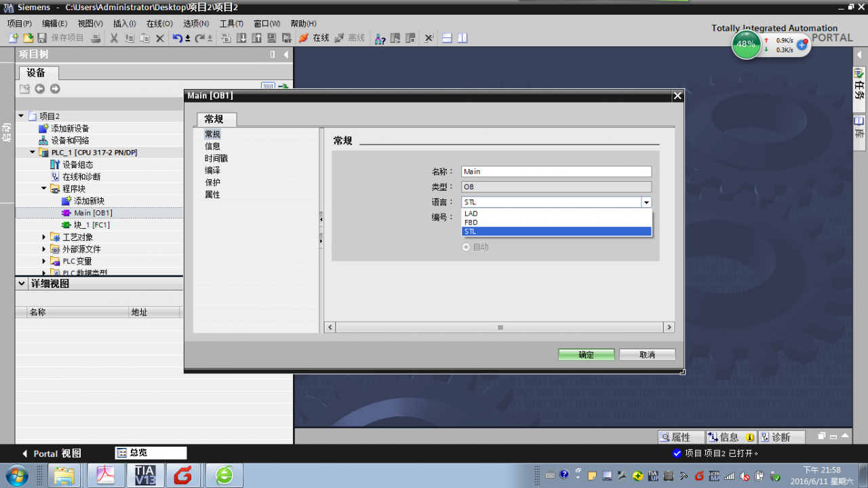Click the accessible devices toolbar icon
868x488 pixels.
(x=380, y=38)
